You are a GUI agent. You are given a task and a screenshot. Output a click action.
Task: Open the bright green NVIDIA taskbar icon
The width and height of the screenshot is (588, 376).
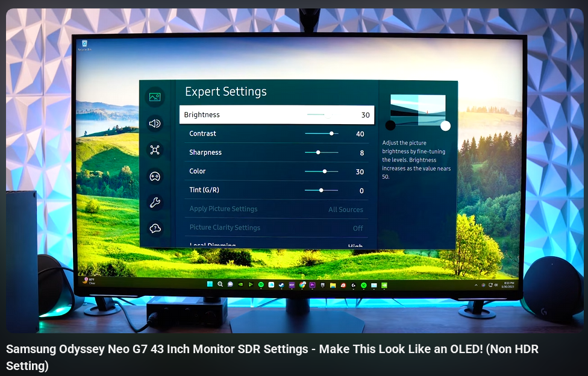tap(384, 286)
